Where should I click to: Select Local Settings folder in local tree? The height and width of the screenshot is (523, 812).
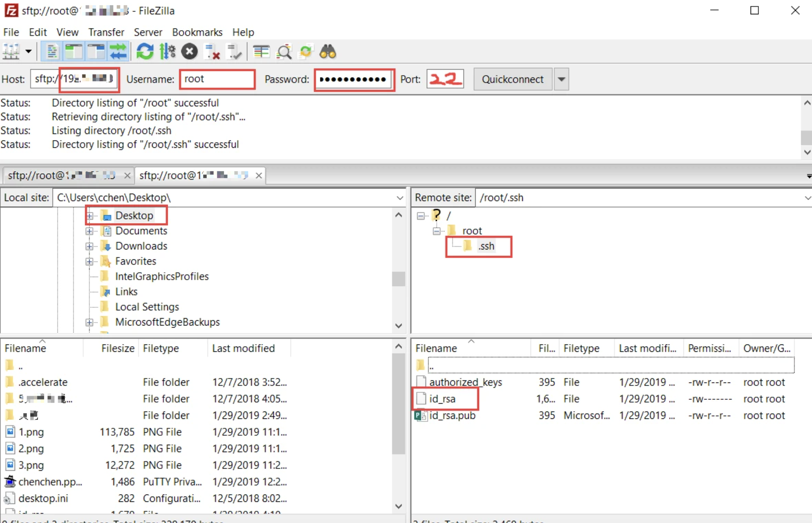pos(147,307)
